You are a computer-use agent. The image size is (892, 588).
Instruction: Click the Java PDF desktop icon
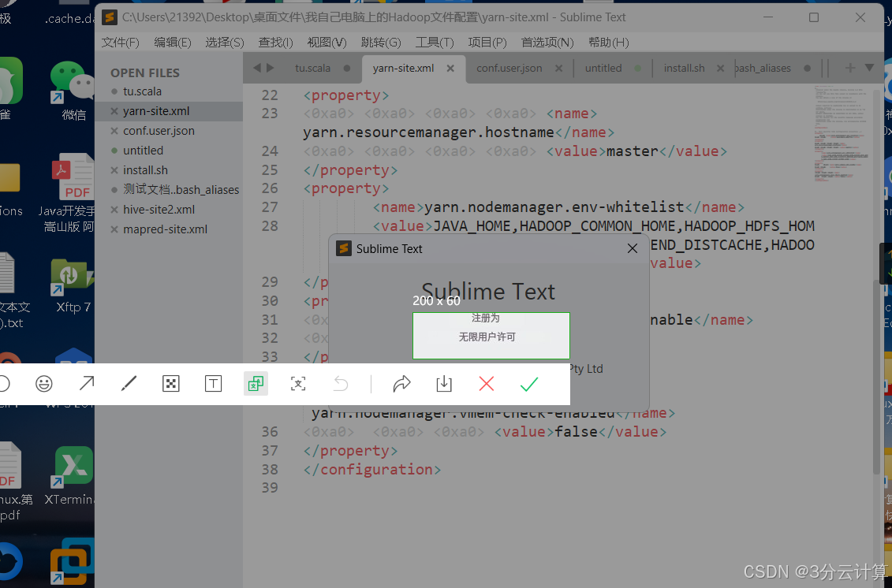coord(69,193)
